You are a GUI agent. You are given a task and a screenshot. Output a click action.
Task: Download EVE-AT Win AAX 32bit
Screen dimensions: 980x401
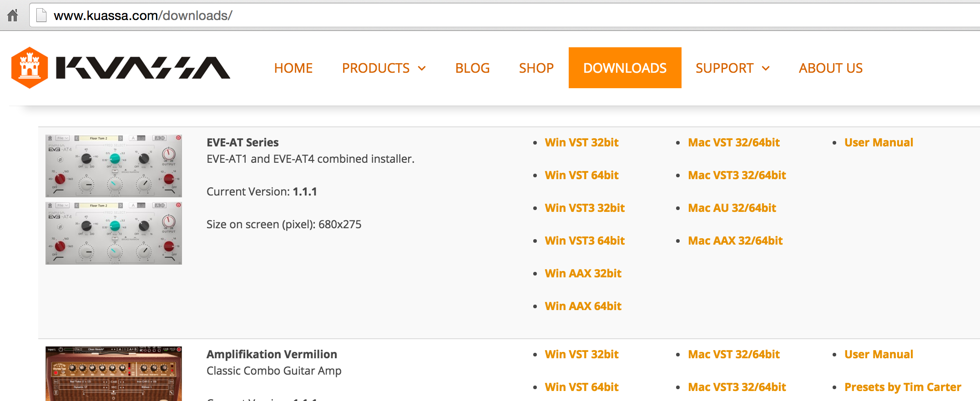(583, 273)
